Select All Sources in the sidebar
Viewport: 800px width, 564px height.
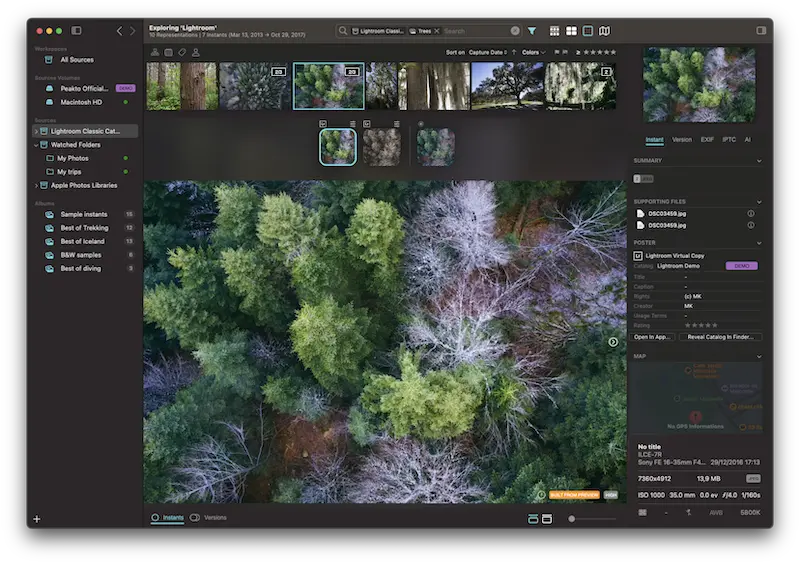click(x=77, y=60)
